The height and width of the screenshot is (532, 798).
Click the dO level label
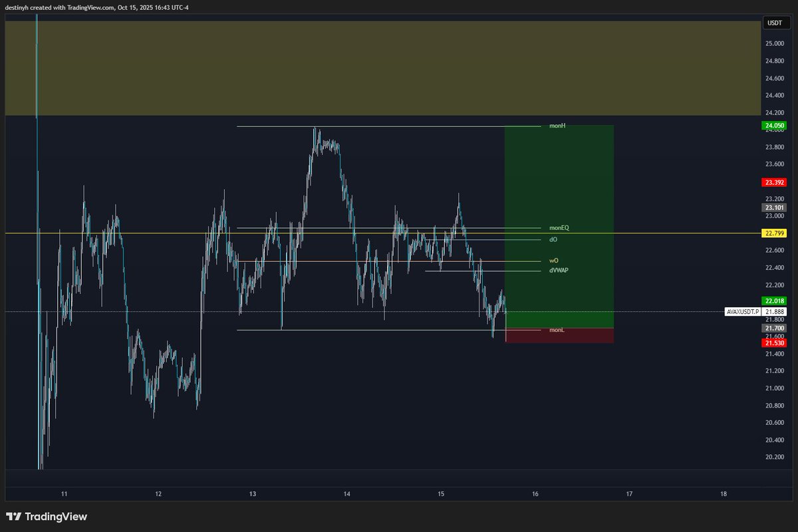click(x=553, y=239)
